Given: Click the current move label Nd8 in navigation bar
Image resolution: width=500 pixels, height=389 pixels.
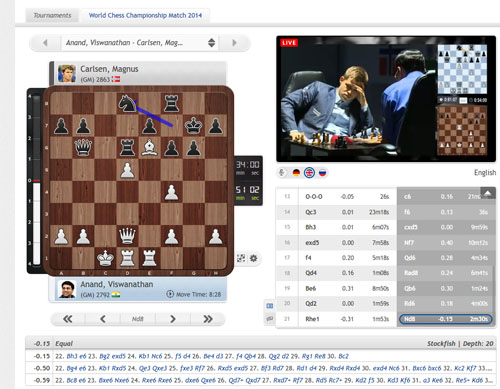Looking at the screenshot, I should (x=137, y=319).
